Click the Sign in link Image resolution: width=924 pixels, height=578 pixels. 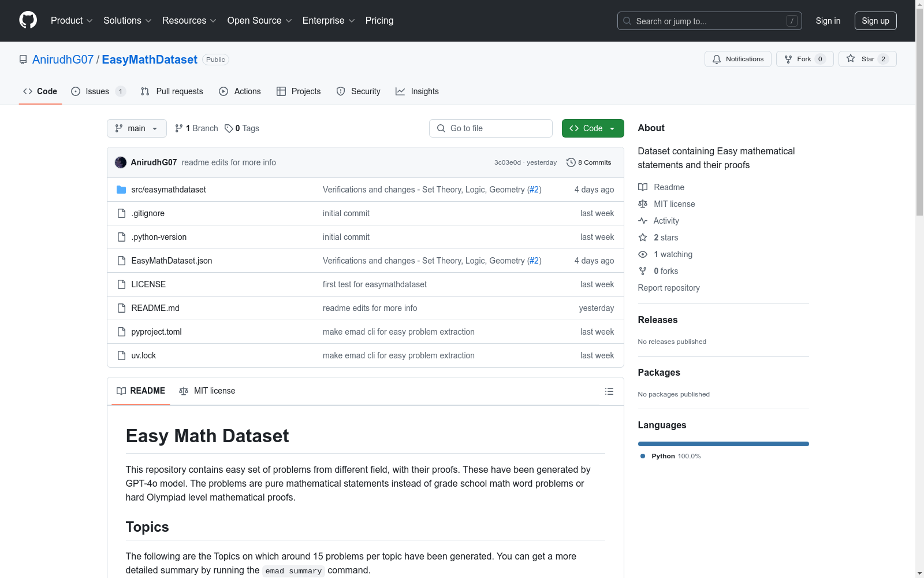click(828, 21)
